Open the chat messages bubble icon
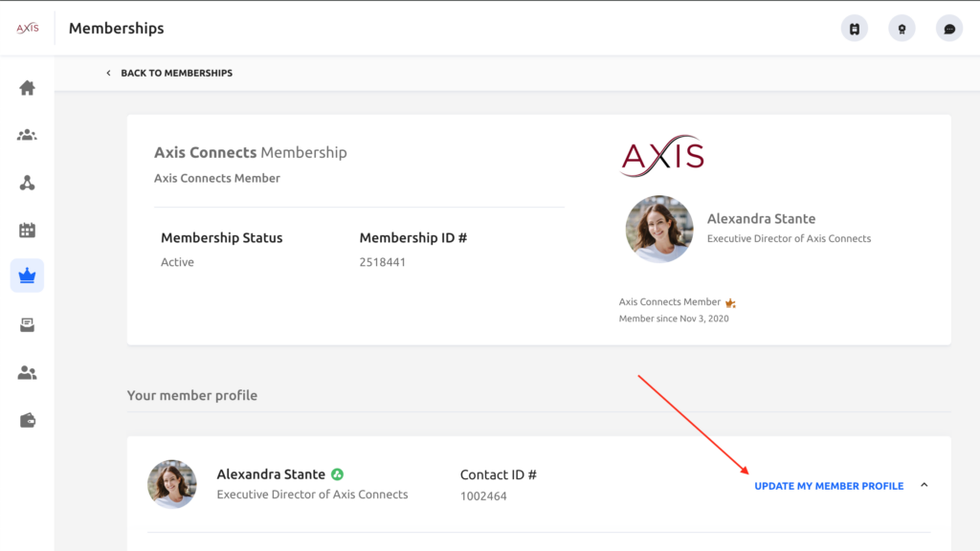980x551 pixels. pyautogui.click(x=948, y=29)
